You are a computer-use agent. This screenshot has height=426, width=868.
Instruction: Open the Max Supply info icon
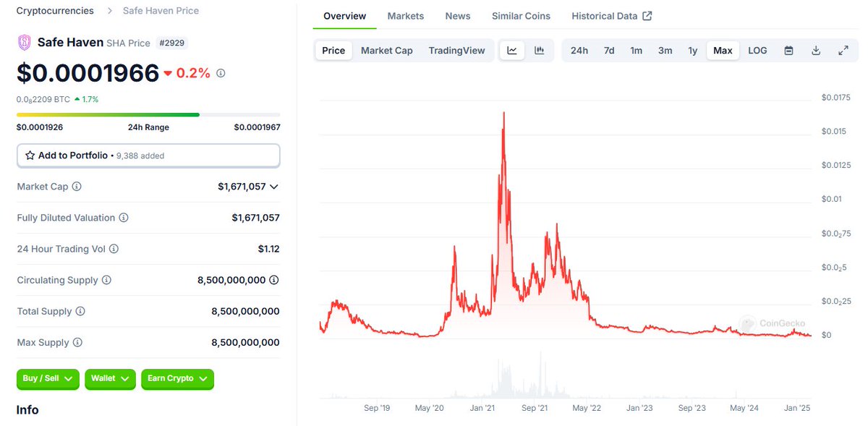(x=77, y=343)
